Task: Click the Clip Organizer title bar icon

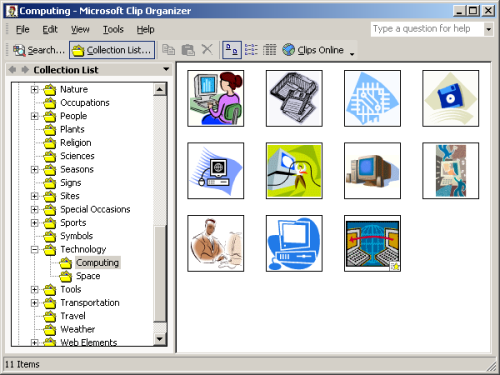Action: (12, 11)
